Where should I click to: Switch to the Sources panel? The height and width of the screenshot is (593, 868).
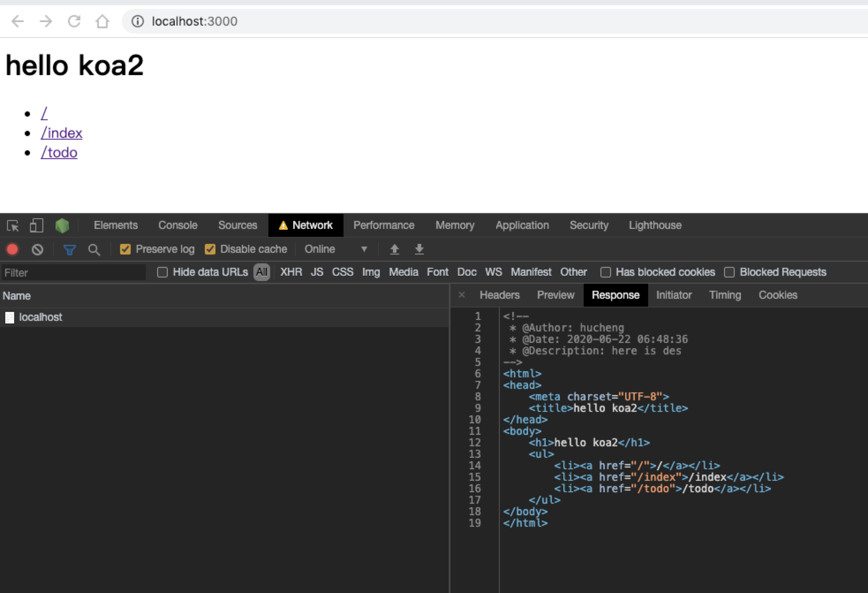238,225
